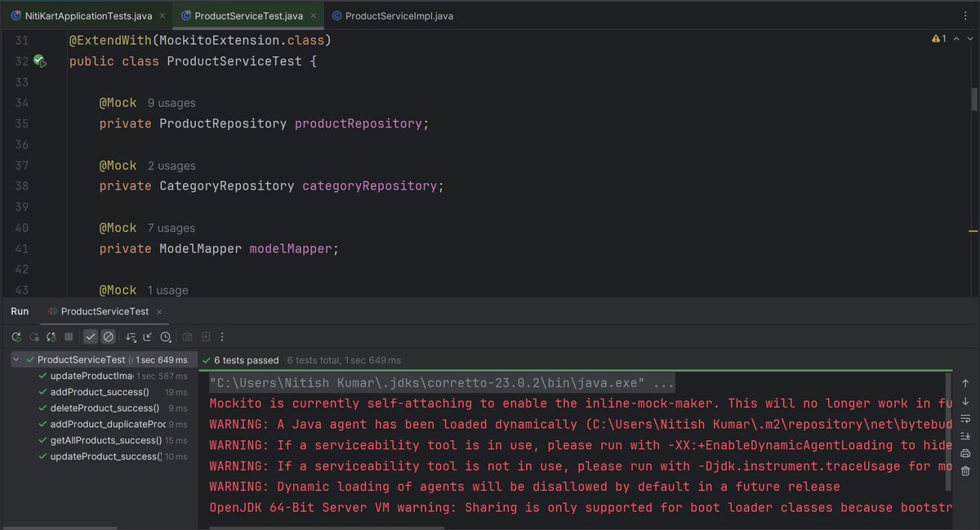The height and width of the screenshot is (530, 980).
Task: Toggle the Show Passed tests filter
Action: [x=91, y=336]
